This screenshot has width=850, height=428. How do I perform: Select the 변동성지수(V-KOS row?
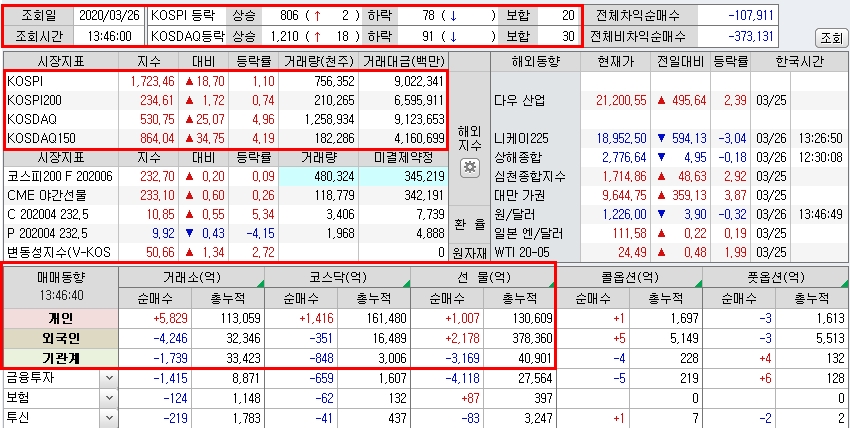pyautogui.click(x=226, y=252)
